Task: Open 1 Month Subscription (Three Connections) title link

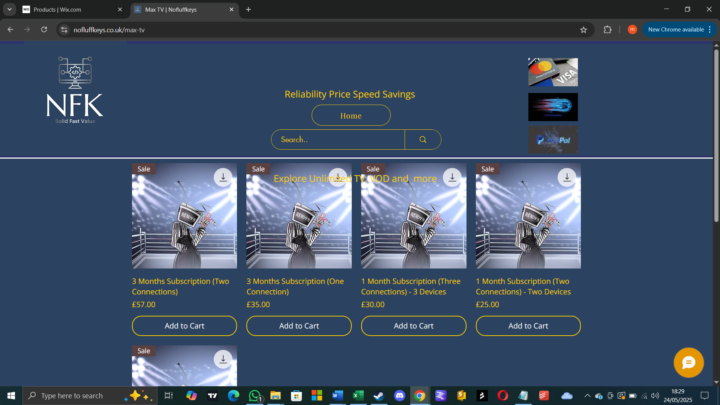Action: coord(411,287)
